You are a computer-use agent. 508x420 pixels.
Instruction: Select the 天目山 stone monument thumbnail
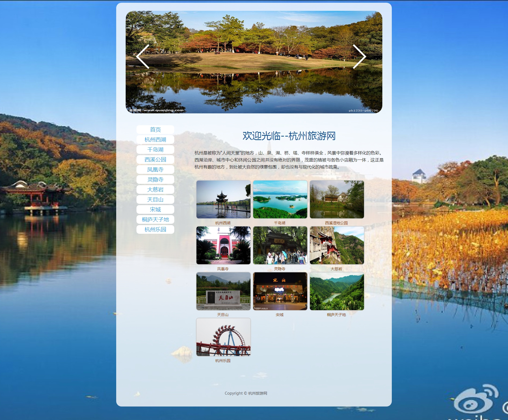(x=223, y=291)
